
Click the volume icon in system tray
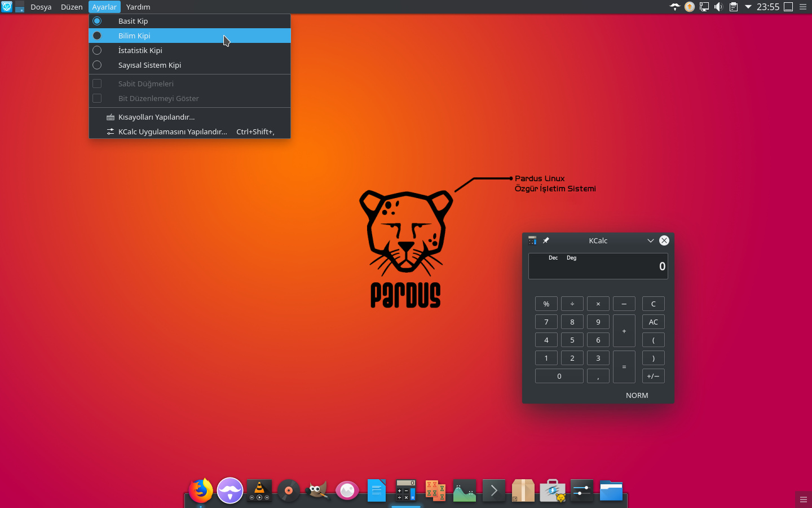pyautogui.click(x=718, y=7)
